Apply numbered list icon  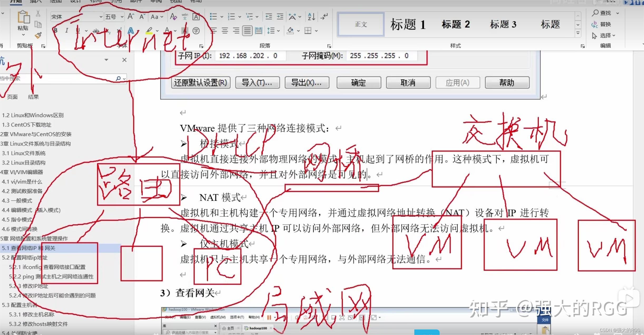(231, 17)
